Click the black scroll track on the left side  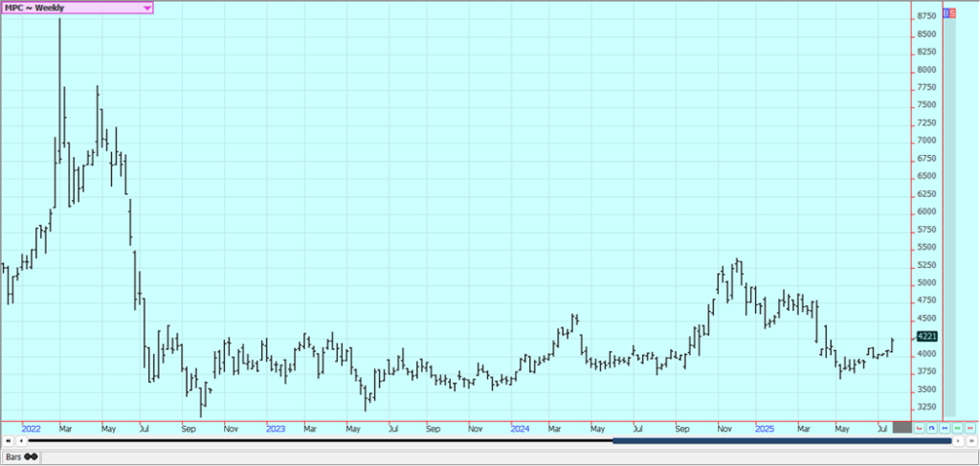click(x=320, y=441)
